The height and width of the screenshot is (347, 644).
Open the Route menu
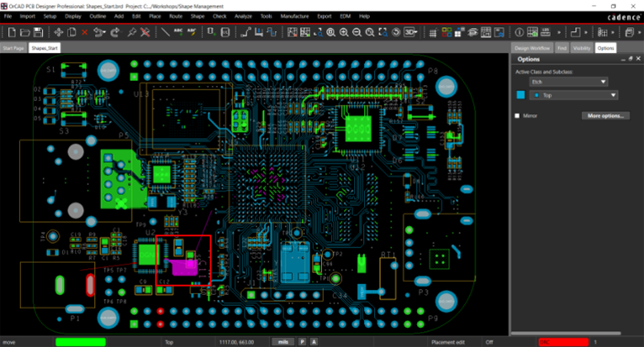point(176,17)
